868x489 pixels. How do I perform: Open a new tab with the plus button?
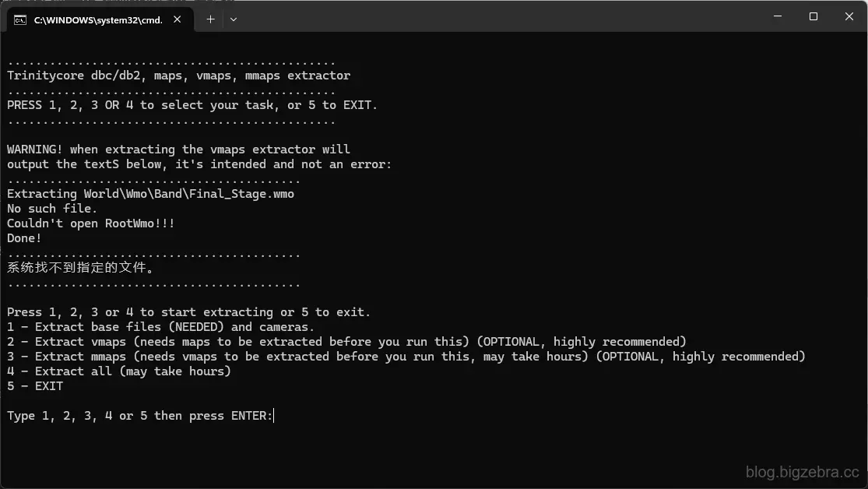[x=210, y=19]
